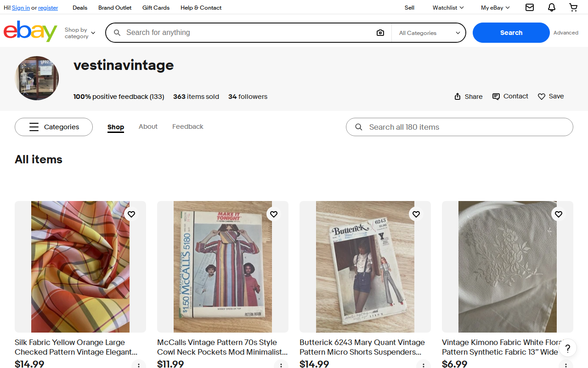The width and height of the screenshot is (588, 368).
Task: Switch to the Shop tab
Action: (x=116, y=127)
